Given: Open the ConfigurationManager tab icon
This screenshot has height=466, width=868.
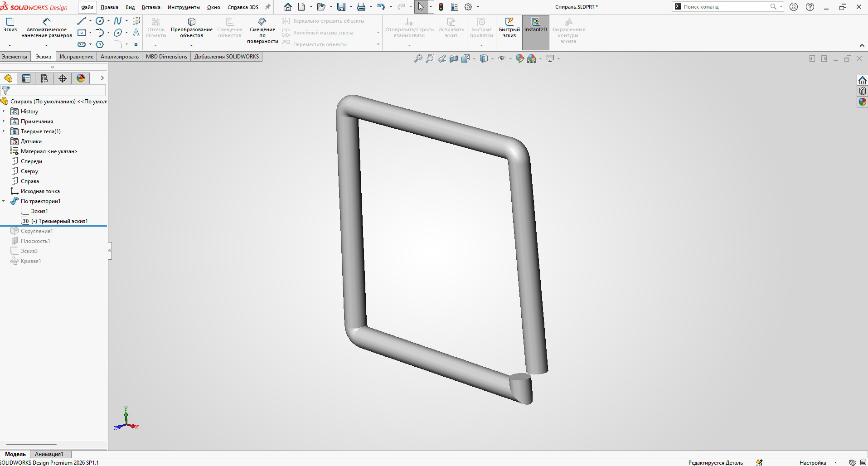Looking at the screenshot, I should tap(44, 78).
